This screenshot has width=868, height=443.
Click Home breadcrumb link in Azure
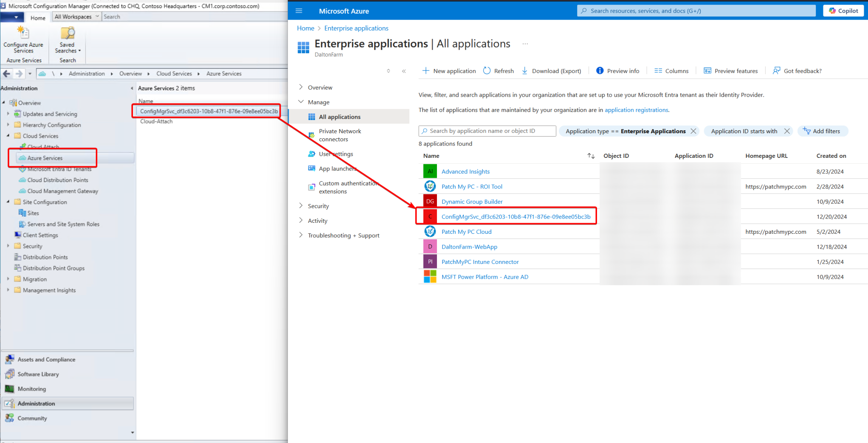(x=305, y=28)
